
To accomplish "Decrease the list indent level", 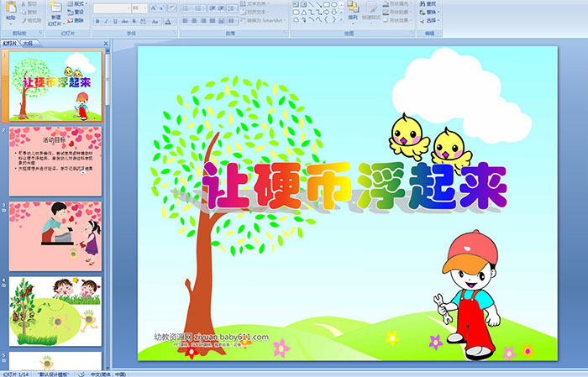I will click(212, 8).
